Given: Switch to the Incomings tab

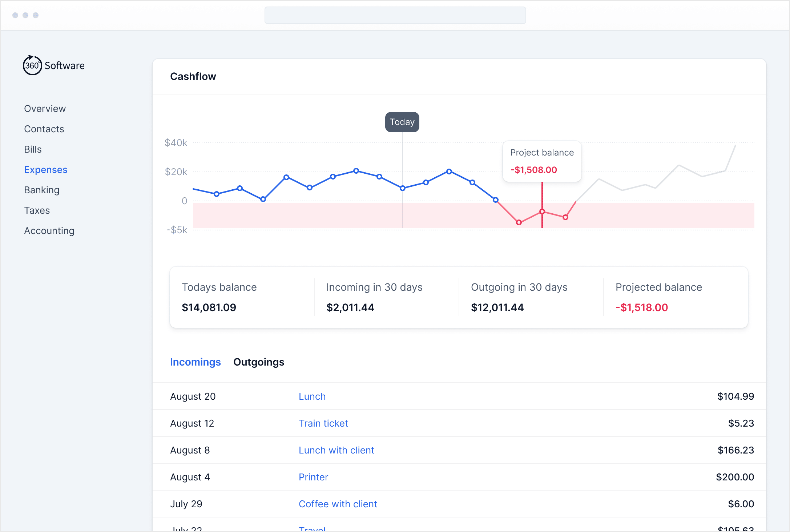Looking at the screenshot, I should pos(195,362).
